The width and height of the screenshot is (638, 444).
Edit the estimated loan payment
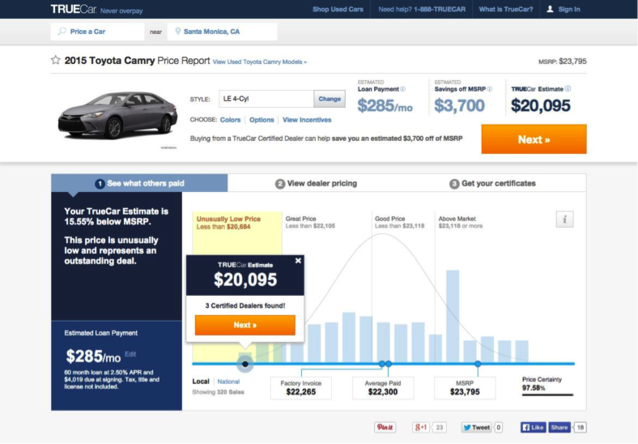click(x=130, y=354)
